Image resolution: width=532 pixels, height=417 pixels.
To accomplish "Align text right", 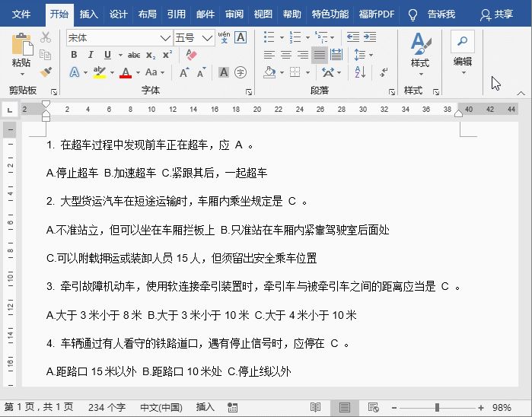I will [x=303, y=55].
